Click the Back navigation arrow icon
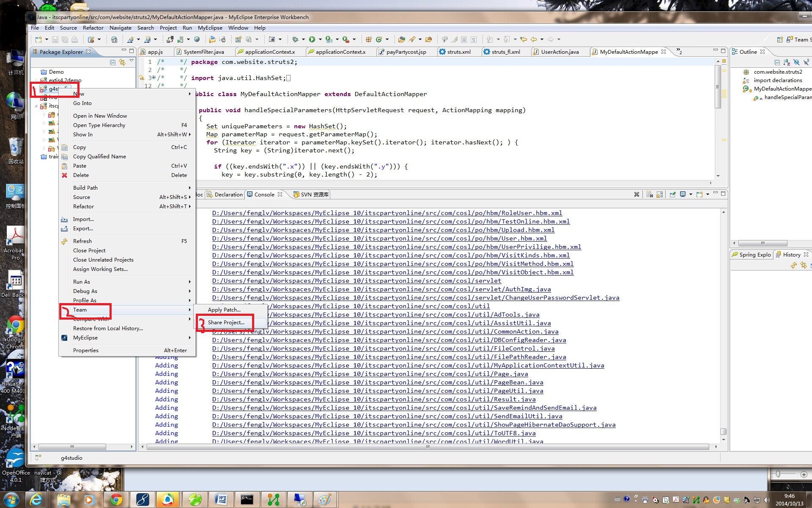Screen dimensions: 812x508 click(534, 39)
